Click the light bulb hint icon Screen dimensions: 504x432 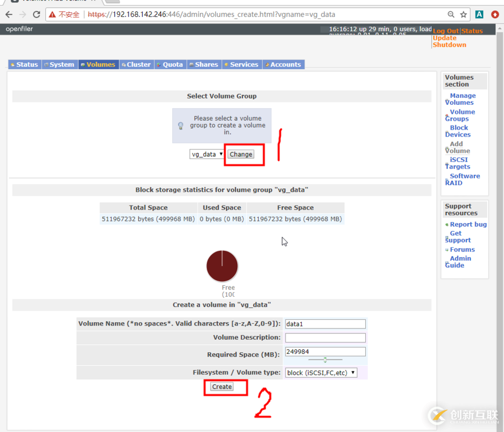[x=181, y=126]
